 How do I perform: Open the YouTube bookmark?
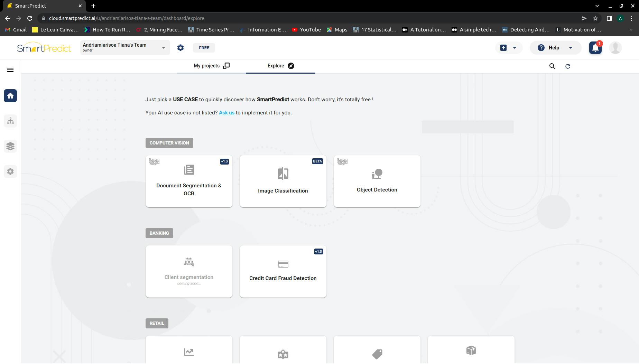click(x=306, y=30)
